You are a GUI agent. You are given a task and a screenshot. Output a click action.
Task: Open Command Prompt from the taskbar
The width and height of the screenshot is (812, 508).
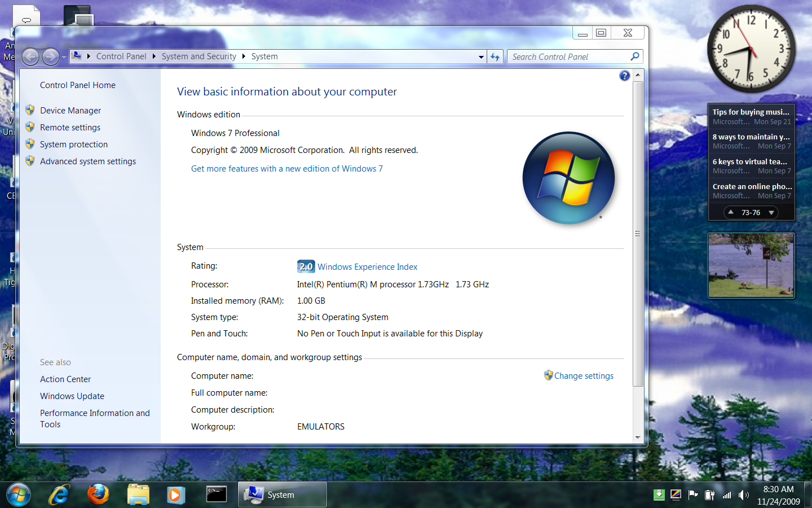pyautogui.click(x=217, y=494)
